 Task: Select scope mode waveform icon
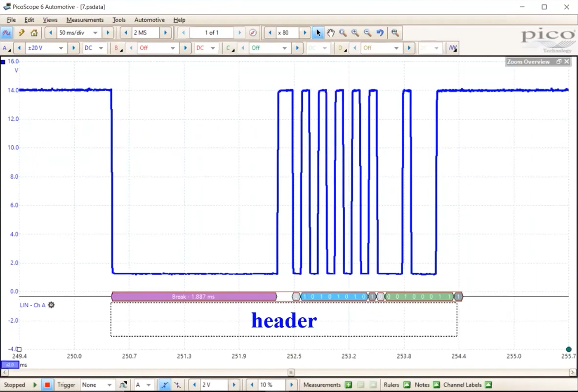point(6,33)
